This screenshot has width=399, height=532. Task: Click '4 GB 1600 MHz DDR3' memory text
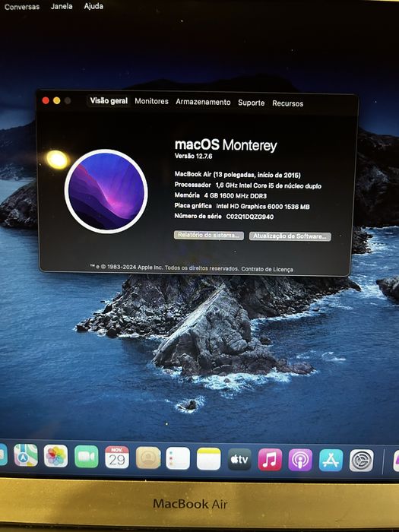(x=235, y=196)
